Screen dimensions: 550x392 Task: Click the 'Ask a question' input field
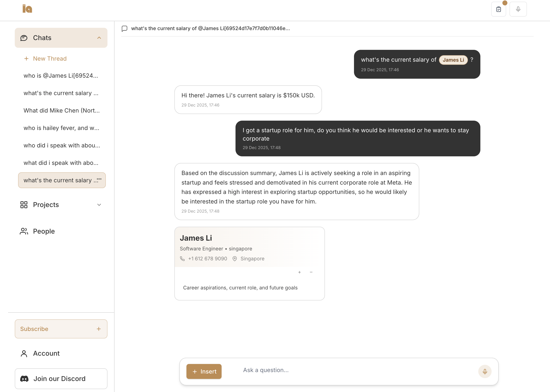coord(266,370)
